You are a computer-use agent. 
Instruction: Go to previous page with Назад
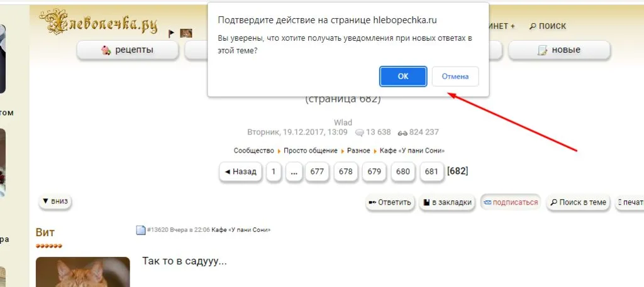click(241, 171)
